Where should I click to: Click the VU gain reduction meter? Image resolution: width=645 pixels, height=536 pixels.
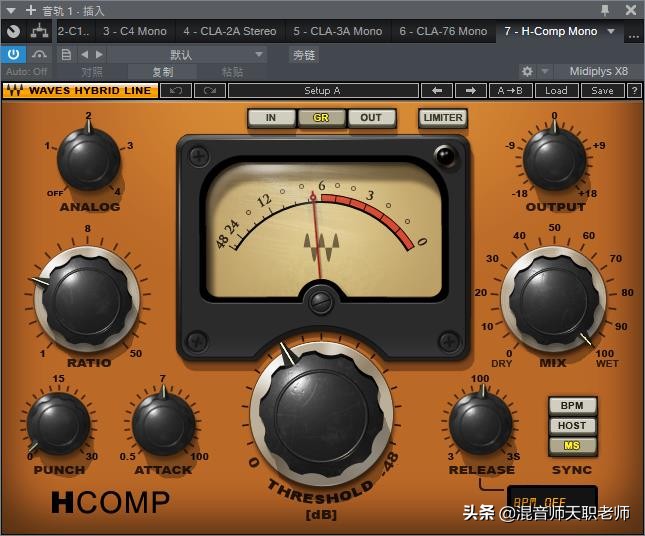[x=322, y=228]
